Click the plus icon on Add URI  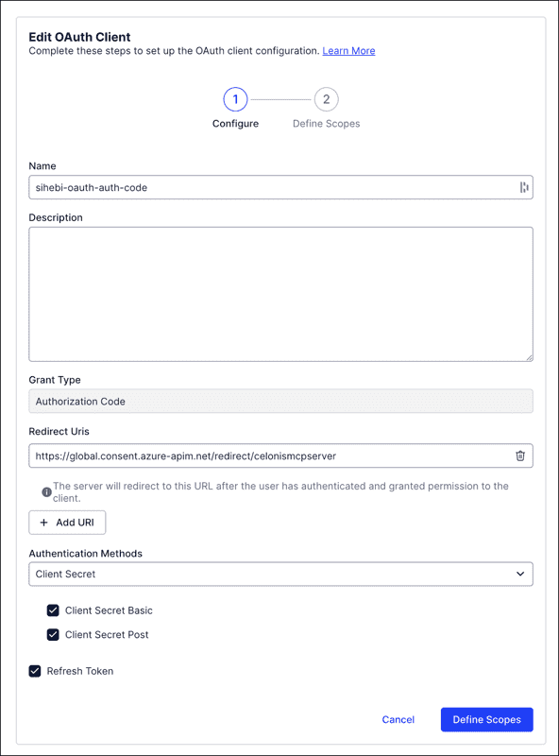click(45, 522)
